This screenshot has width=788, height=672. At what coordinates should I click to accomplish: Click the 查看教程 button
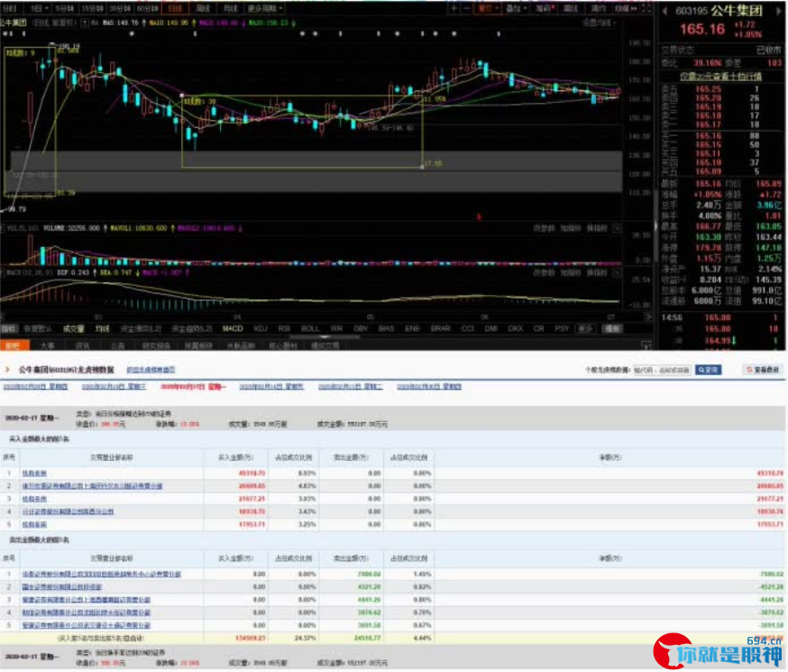click(763, 370)
